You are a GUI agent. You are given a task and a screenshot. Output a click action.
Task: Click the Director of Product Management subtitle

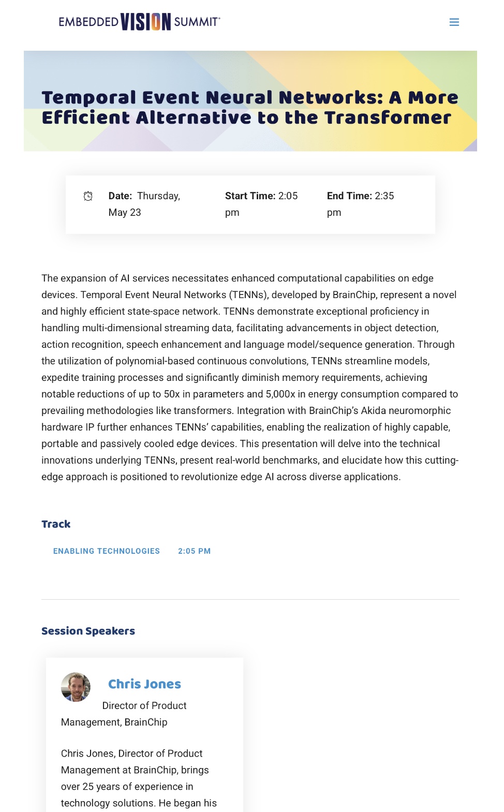click(124, 714)
